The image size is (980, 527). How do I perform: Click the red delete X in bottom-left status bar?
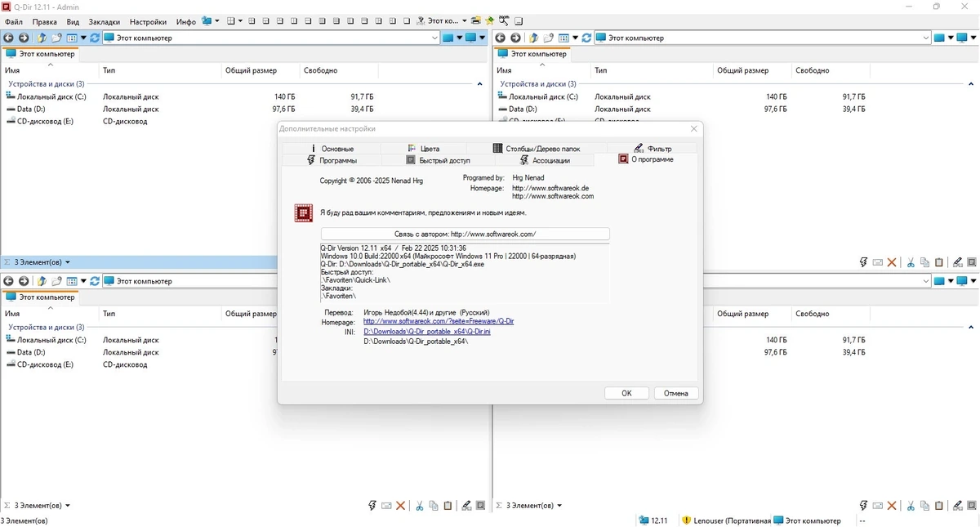(x=400, y=506)
